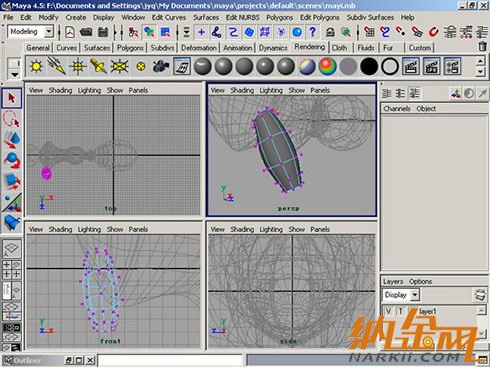Select the arrow Select tool in toolbox
This screenshot has height=367, width=490.
[12, 98]
